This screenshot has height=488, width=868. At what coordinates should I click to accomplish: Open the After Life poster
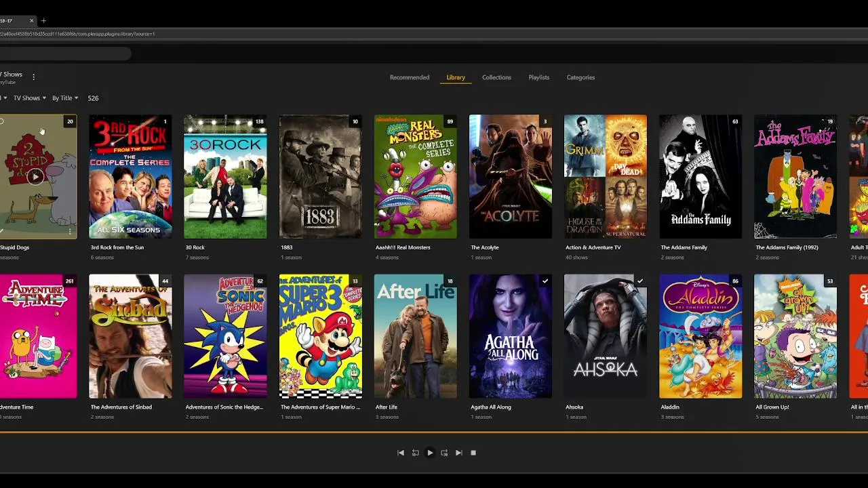click(x=416, y=336)
